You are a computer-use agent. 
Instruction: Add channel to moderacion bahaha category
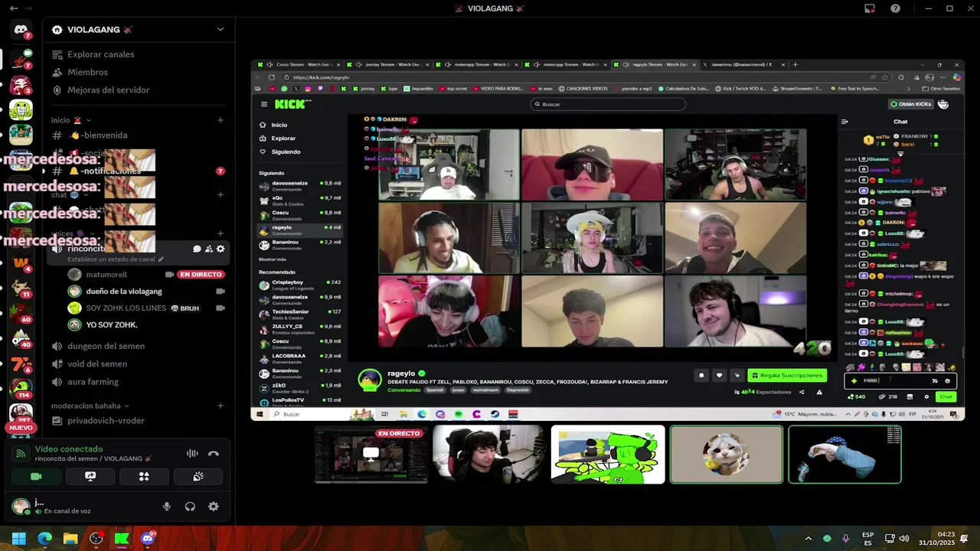(220, 406)
